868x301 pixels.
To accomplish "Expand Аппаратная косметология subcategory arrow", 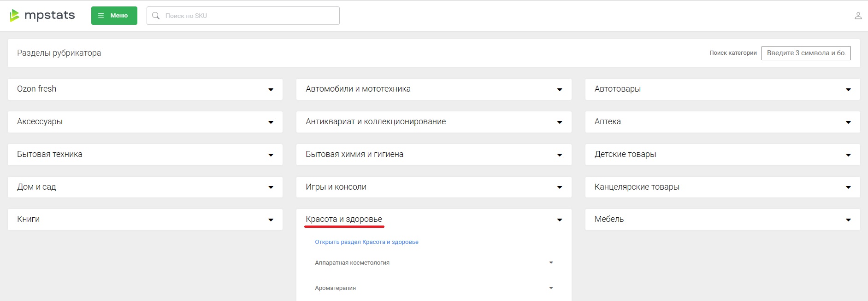I will (x=551, y=263).
